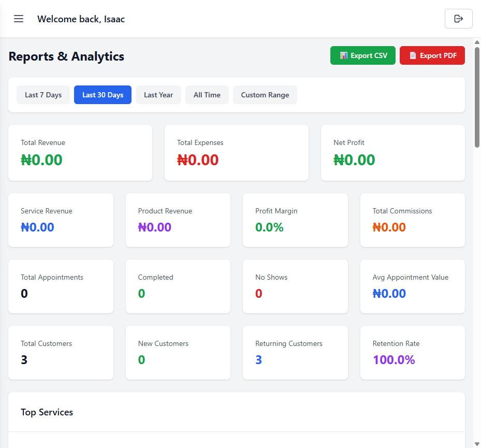Click the PDF document icon on Export PDF
This screenshot has width=481, height=448.
click(413, 55)
